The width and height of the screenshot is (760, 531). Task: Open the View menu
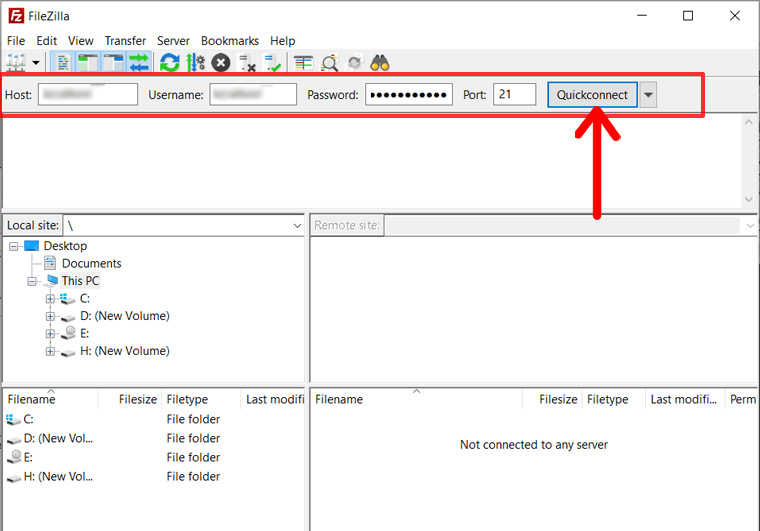(80, 41)
